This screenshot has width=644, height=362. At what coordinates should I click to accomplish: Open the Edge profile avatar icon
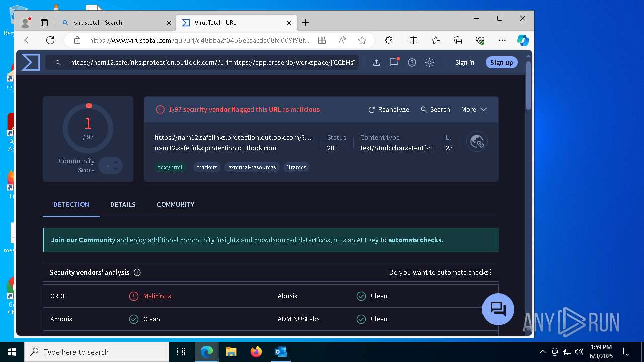[26, 23]
